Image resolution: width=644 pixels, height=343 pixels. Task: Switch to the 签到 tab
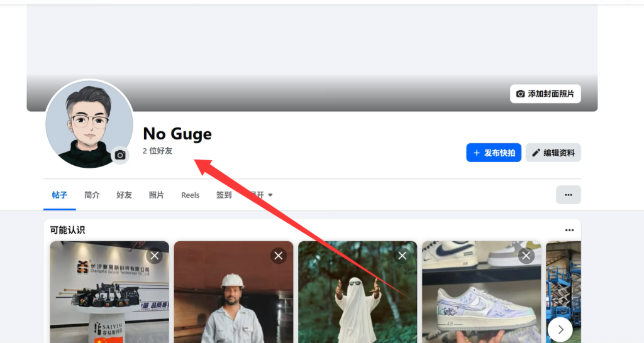click(x=224, y=195)
